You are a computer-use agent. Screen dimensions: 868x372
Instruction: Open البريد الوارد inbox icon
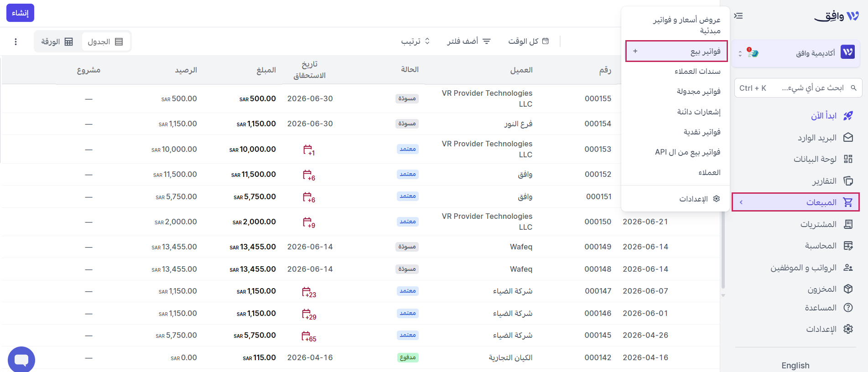click(x=848, y=138)
